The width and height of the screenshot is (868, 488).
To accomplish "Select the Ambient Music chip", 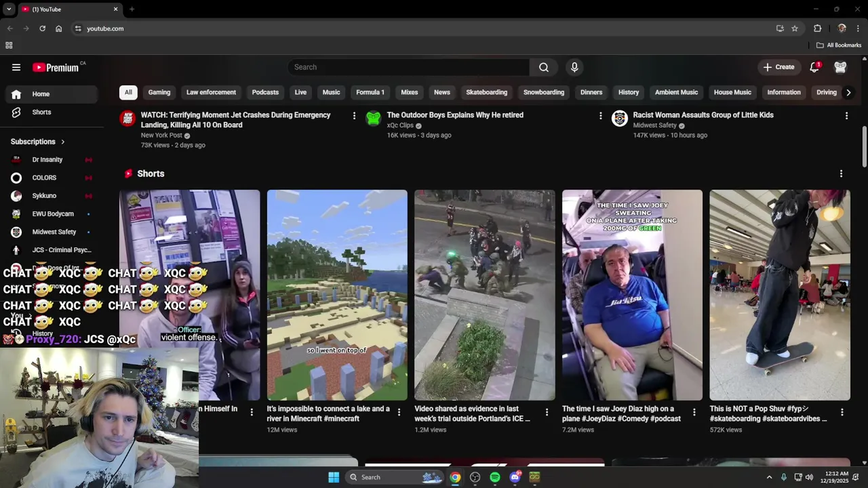I will click(x=676, y=92).
